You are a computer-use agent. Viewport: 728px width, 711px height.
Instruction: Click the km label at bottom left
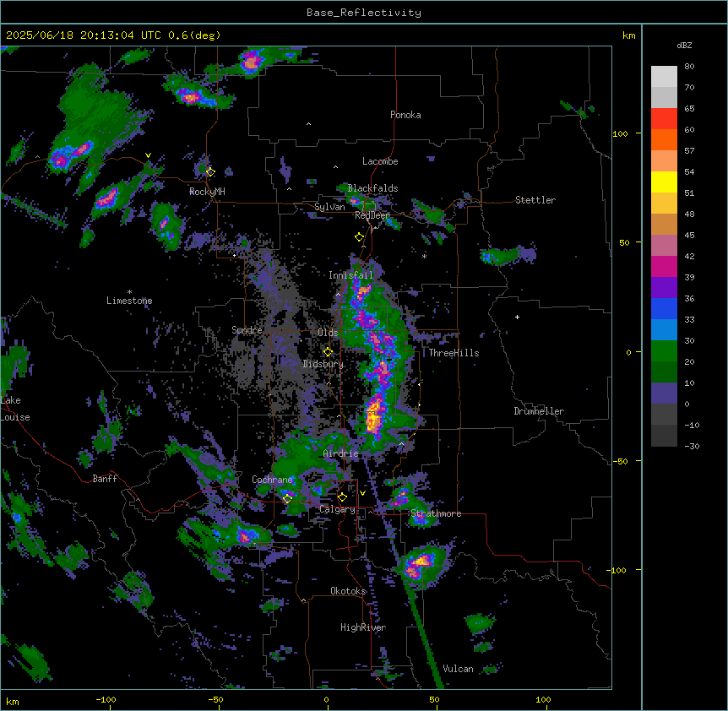pyautogui.click(x=13, y=702)
